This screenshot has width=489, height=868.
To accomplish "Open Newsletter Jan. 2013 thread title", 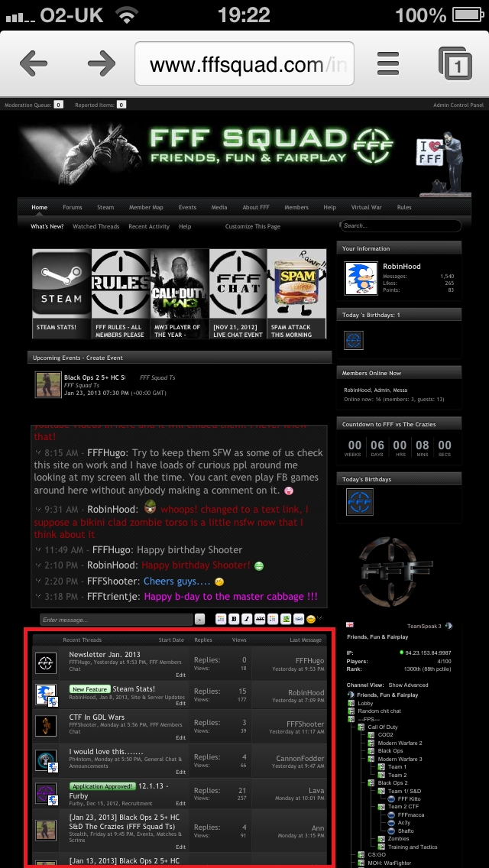I will [x=104, y=654].
